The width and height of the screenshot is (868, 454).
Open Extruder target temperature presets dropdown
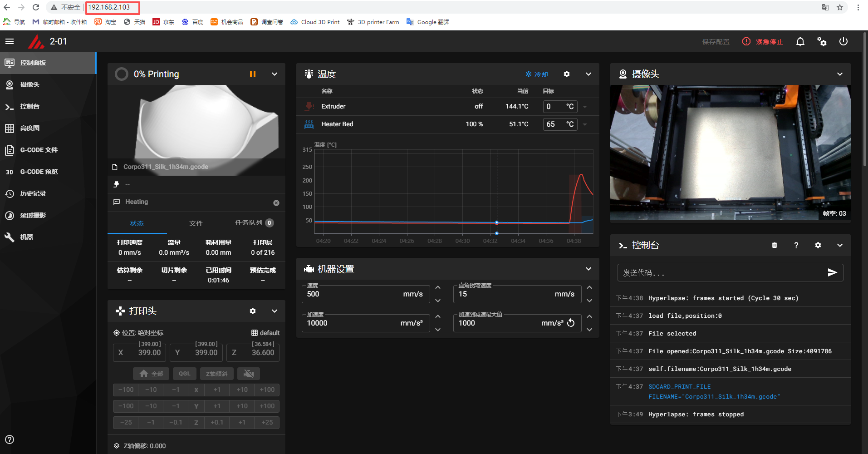[x=585, y=107]
